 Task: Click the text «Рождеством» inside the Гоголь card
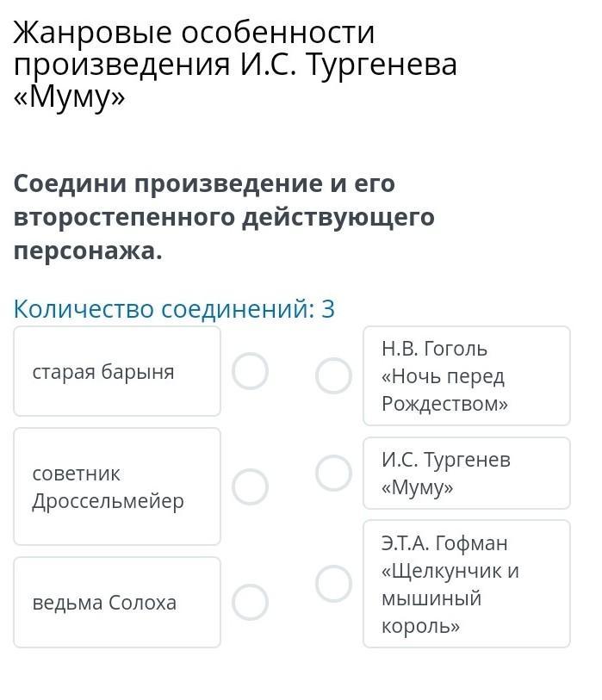pos(444,404)
